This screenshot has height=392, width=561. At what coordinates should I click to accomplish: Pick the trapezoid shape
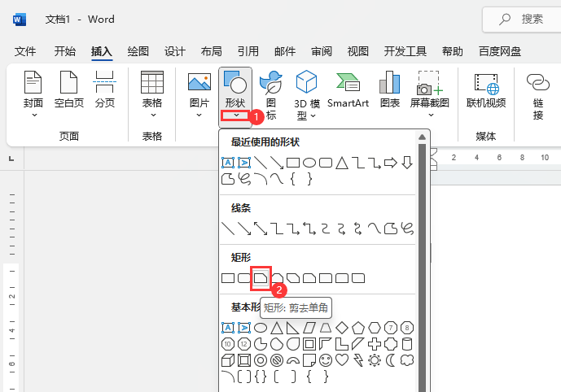point(326,328)
